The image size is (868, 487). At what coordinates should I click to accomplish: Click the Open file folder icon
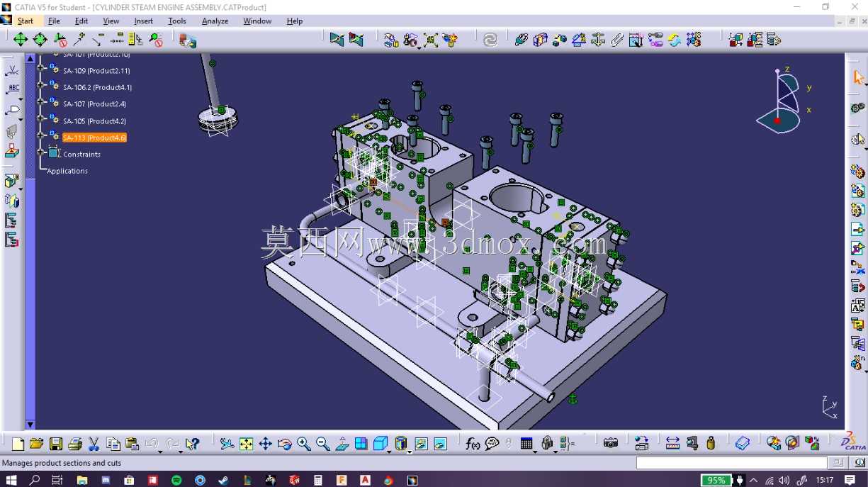[x=36, y=444]
